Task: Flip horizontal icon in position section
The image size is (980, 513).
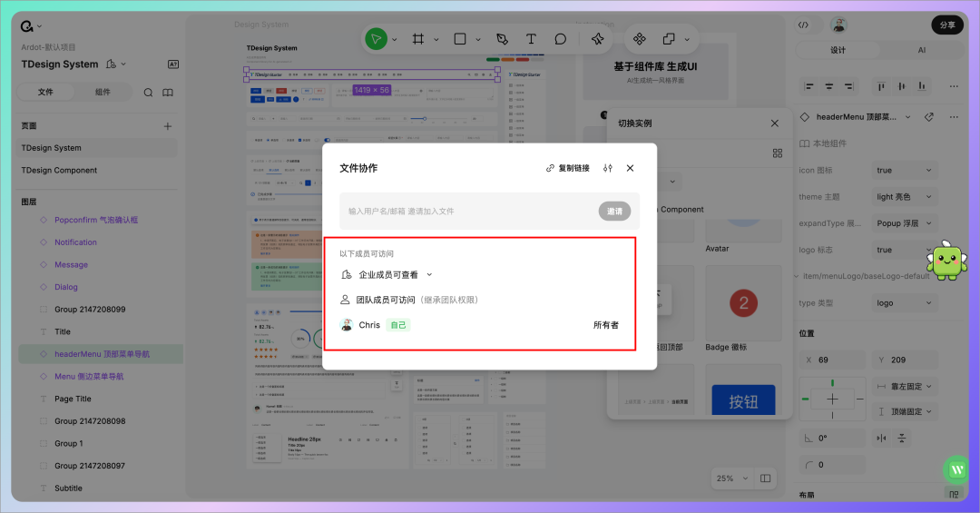Action: pos(881,438)
